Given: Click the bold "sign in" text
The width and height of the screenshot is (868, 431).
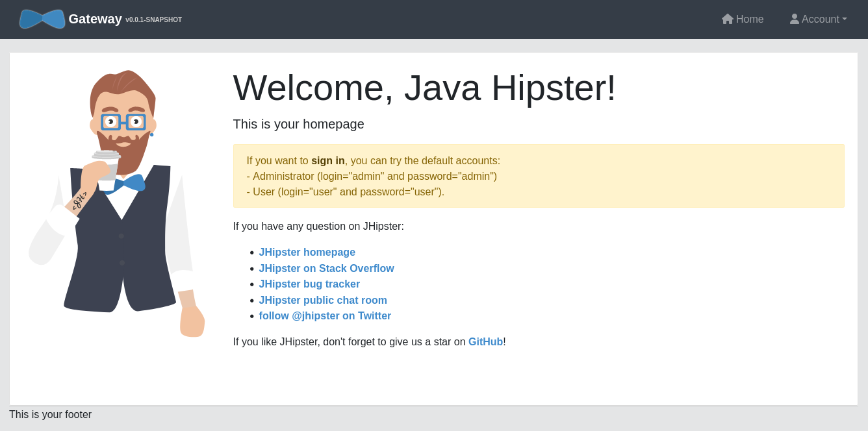Looking at the screenshot, I should pos(327,161).
